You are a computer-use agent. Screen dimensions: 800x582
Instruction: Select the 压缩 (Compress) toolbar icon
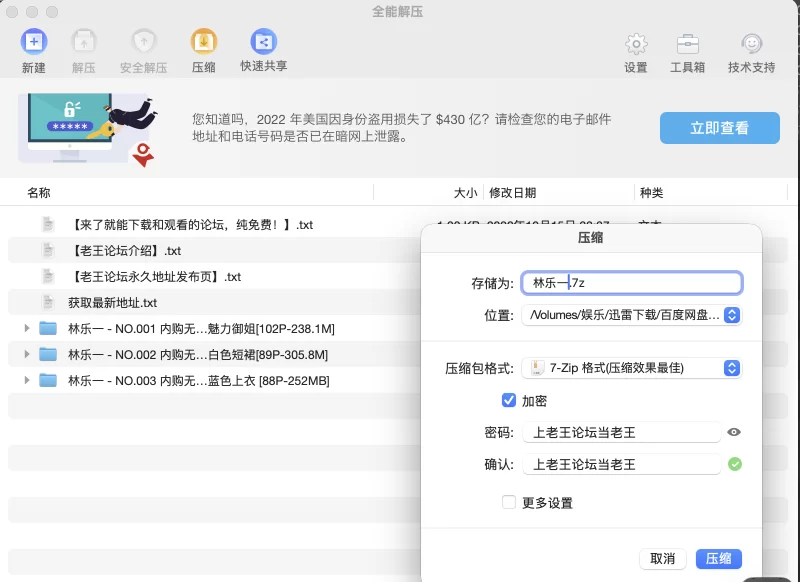point(203,42)
